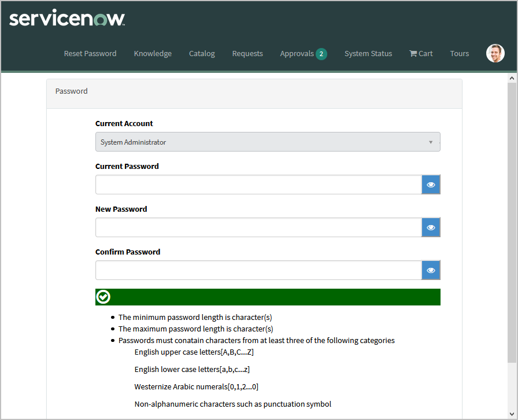Click the Current Account dropdown arrow

[x=431, y=142]
